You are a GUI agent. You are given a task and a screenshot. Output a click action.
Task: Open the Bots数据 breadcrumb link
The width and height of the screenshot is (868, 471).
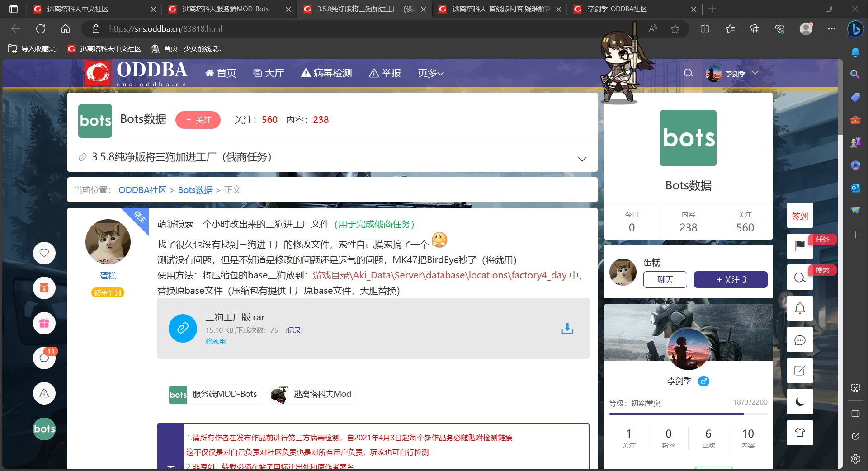click(x=195, y=190)
